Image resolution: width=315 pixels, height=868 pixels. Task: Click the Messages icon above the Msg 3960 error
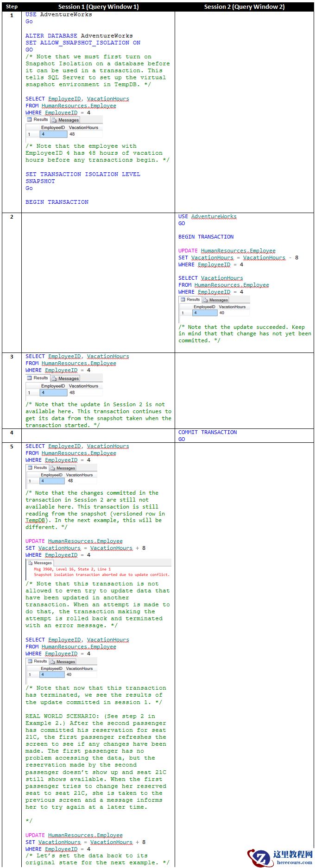(30, 563)
